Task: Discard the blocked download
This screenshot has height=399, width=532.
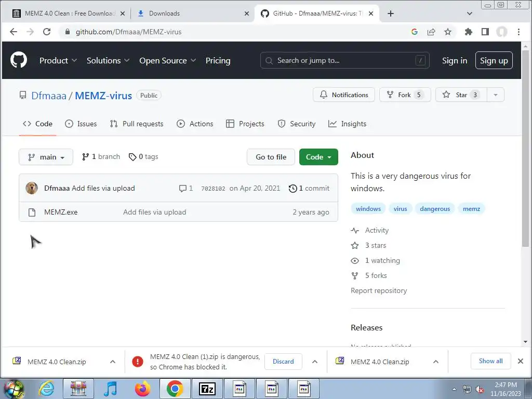Action: (x=283, y=362)
